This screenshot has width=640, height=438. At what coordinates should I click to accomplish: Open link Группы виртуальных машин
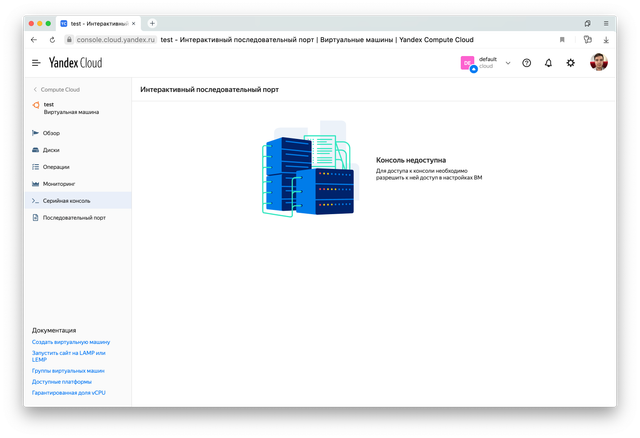[x=68, y=370]
